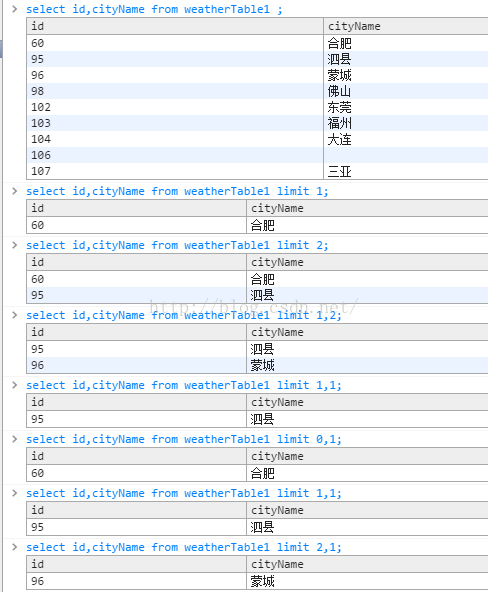
Task: Click id 60 in the 'limit 1;' results
Action: pos(137,225)
